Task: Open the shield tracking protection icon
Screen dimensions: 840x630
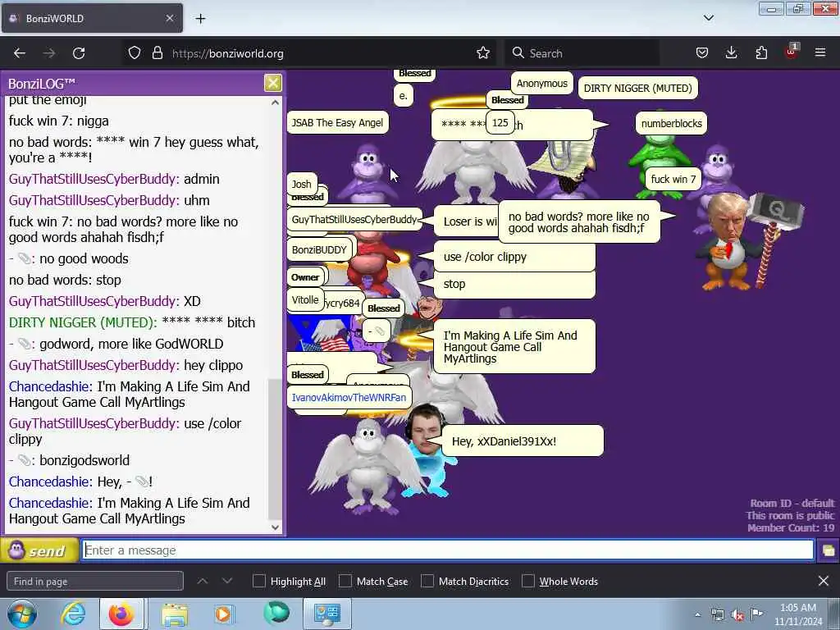Action: coord(135,53)
